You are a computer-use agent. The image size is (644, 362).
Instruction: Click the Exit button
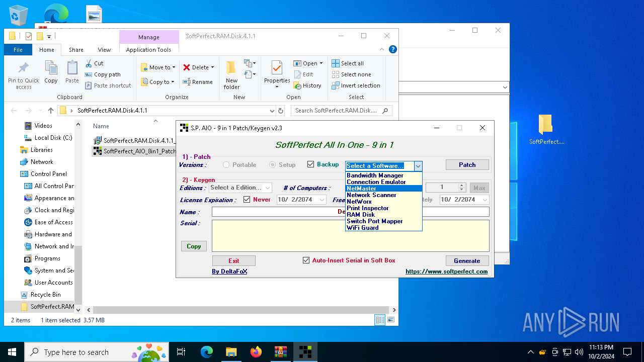coord(234,260)
